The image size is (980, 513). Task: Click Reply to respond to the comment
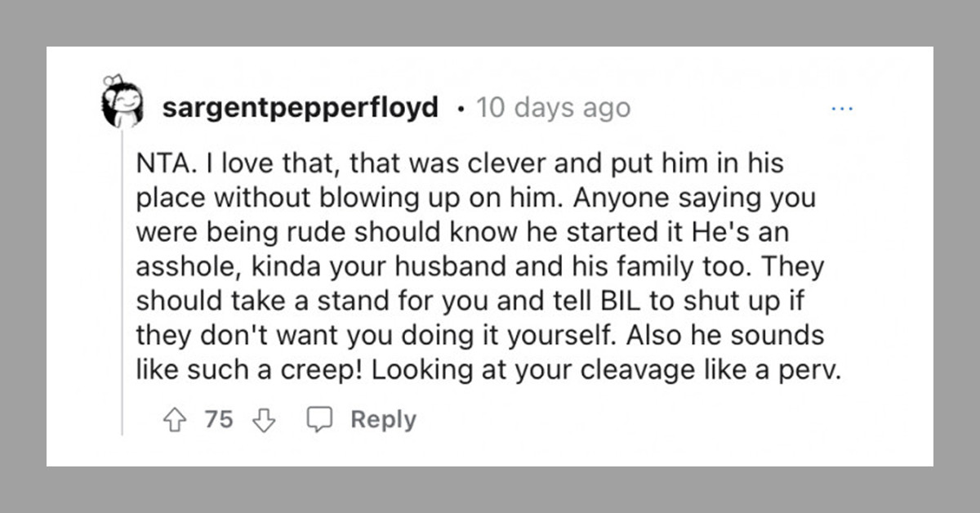pyautogui.click(x=381, y=419)
